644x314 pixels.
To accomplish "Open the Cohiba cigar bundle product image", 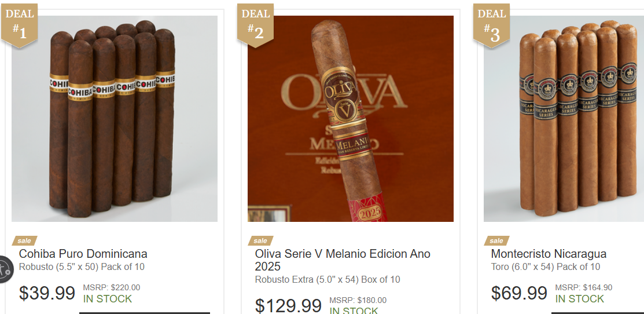I will tap(115, 119).
